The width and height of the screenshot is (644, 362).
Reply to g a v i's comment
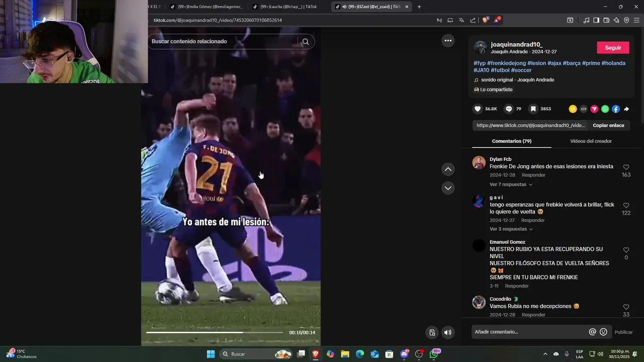pos(533,220)
